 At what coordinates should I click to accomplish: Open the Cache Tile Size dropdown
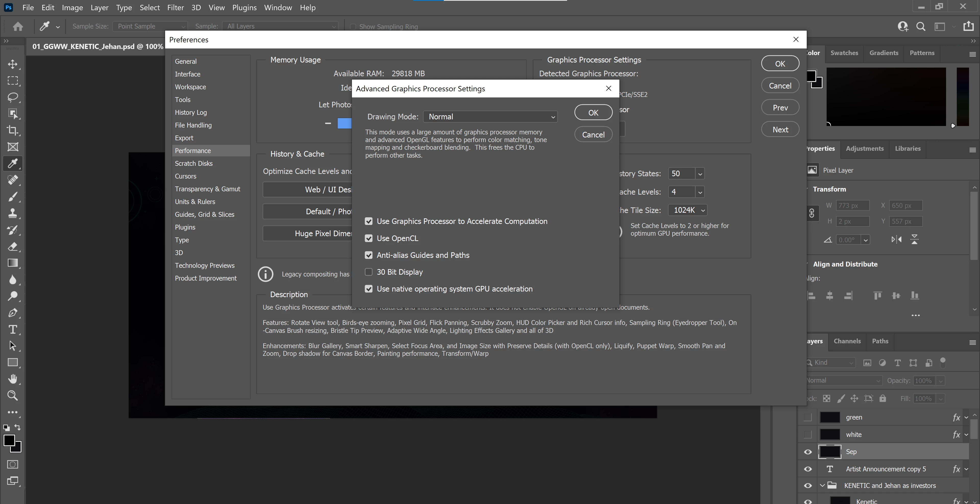(688, 210)
